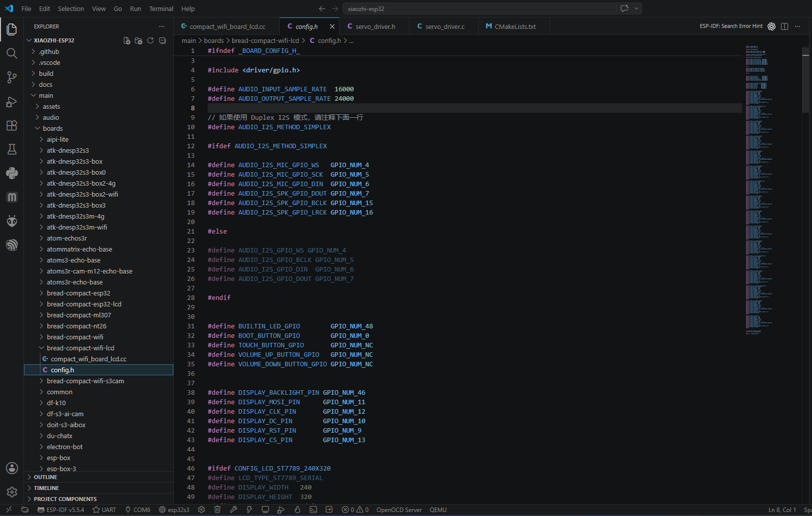Image resolution: width=812 pixels, height=516 pixels.
Task: Switch to servo_driver.h tab
Action: pos(375,26)
